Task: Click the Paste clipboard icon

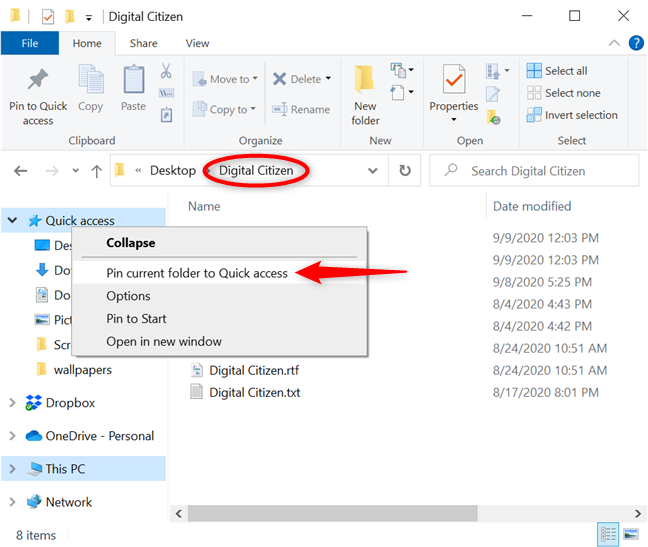Action: coord(133,78)
